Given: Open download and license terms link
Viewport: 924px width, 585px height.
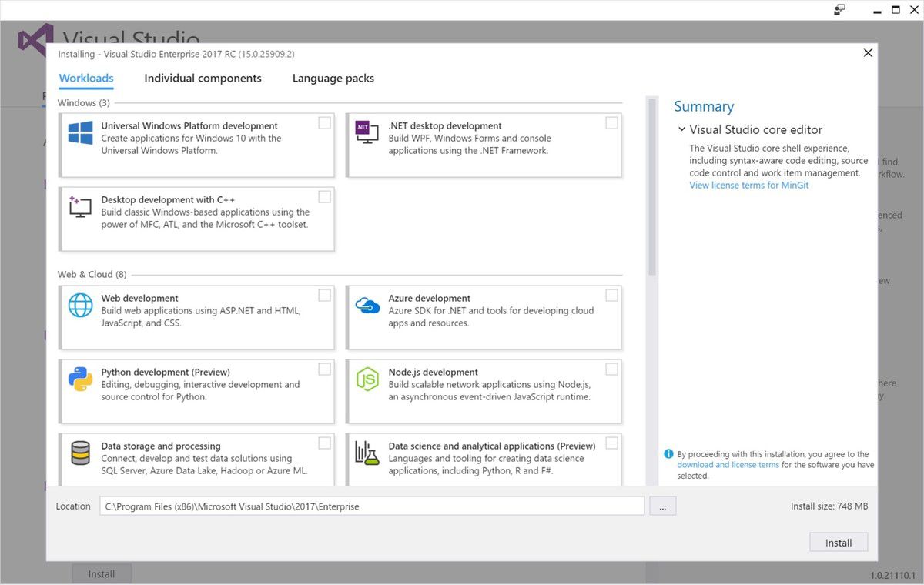Looking at the screenshot, I should pos(728,465).
